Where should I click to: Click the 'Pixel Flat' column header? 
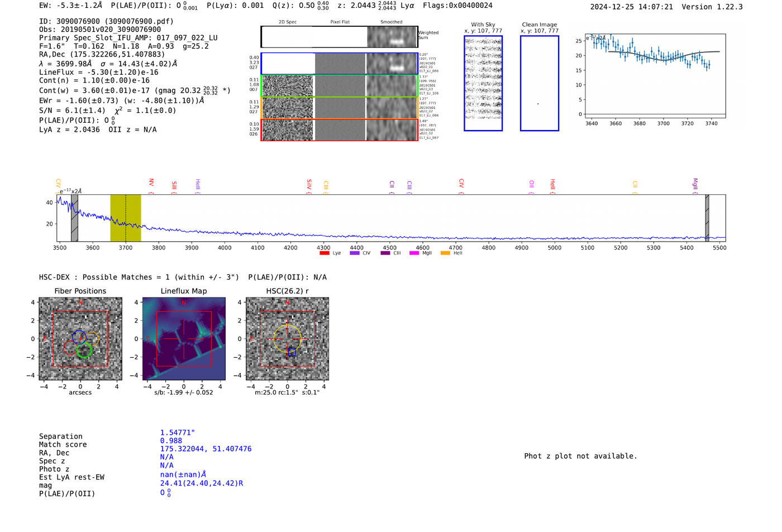pyautogui.click(x=340, y=22)
